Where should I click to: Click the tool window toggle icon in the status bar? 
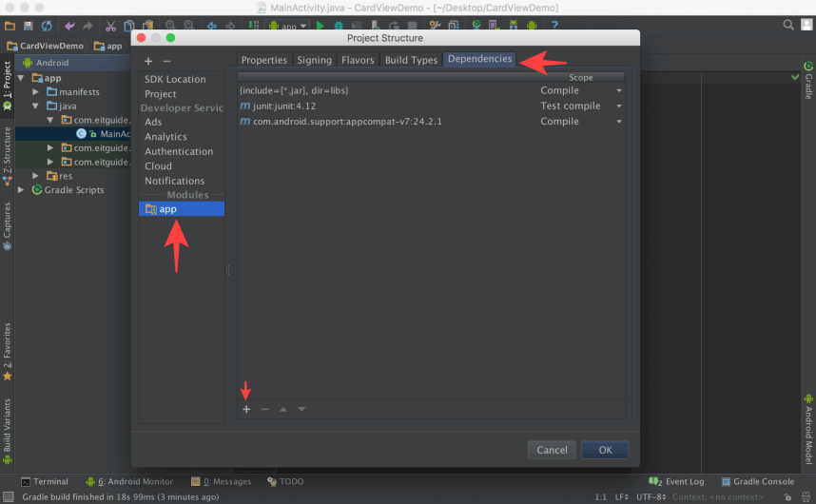pos(9,497)
